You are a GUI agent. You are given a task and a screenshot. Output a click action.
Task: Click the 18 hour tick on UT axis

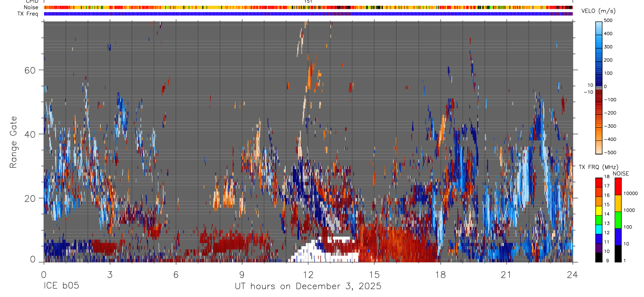tap(441, 274)
